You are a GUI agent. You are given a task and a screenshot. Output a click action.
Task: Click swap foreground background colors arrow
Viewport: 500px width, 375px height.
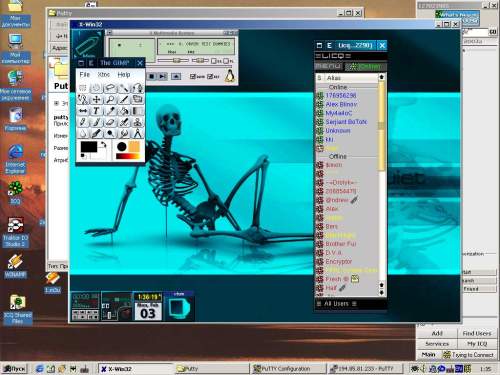[x=104, y=145]
